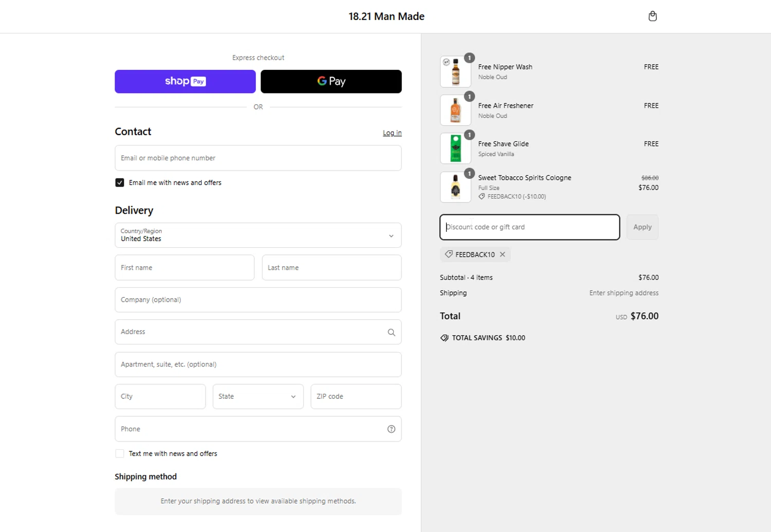The width and height of the screenshot is (771, 532).
Task: Click the "Subtotal · 4 items" label
Action: (x=466, y=278)
